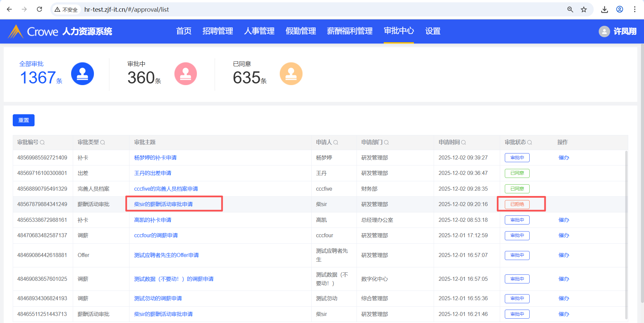View the not-secure site warning
Viewport: 644px width, 323px height.
pyautogui.click(x=66, y=10)
